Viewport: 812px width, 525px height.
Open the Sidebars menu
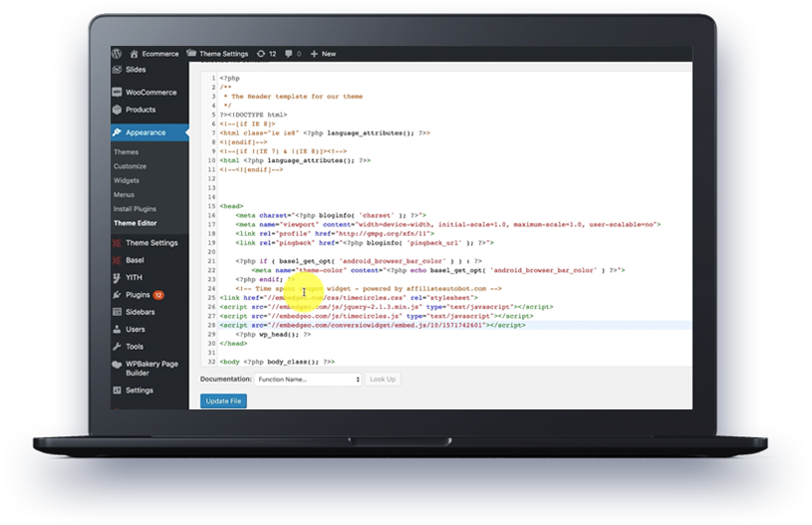(139, 312)
